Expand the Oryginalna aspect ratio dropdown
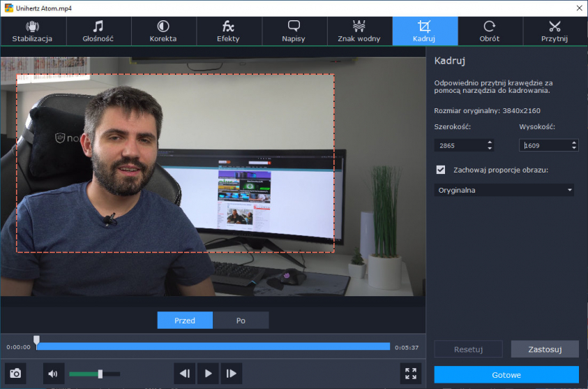This screenshot has height=389, width=588. (504, 190)
